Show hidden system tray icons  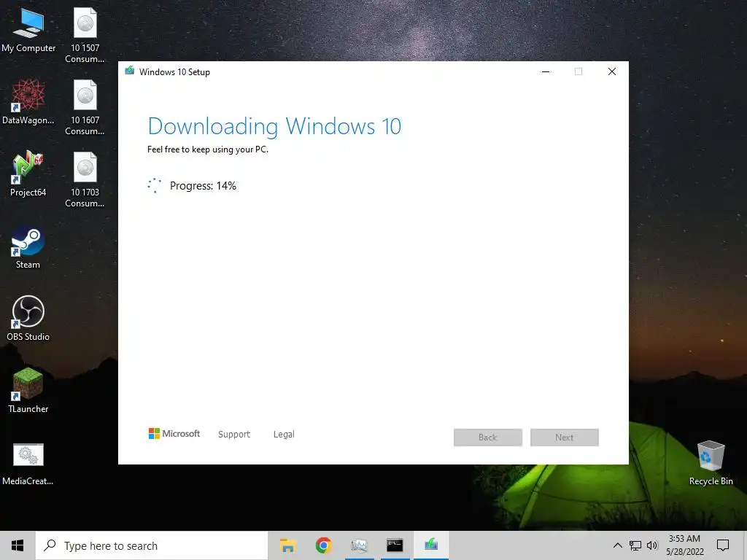617,545
